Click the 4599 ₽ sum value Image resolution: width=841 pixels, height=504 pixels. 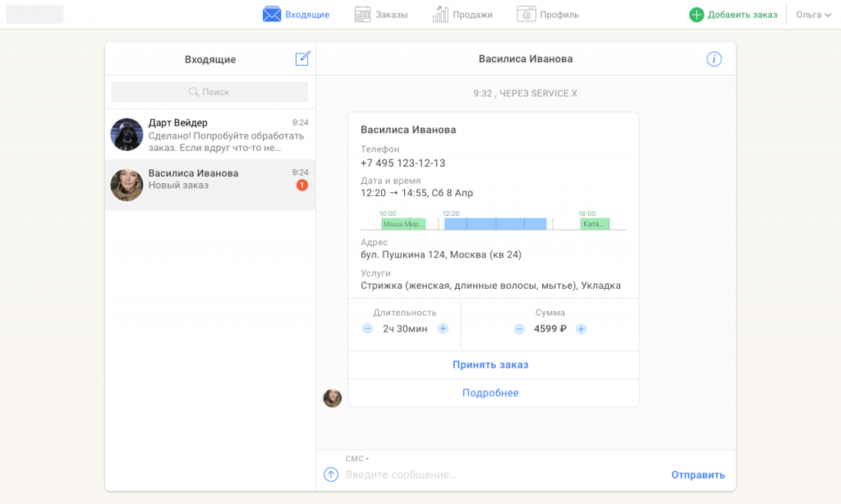tap(549, 328)
